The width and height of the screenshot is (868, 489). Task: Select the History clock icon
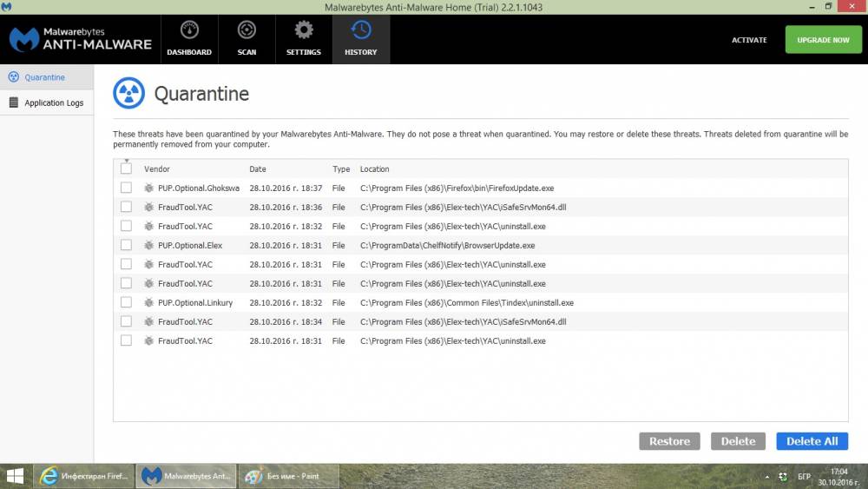coord(361,30)
